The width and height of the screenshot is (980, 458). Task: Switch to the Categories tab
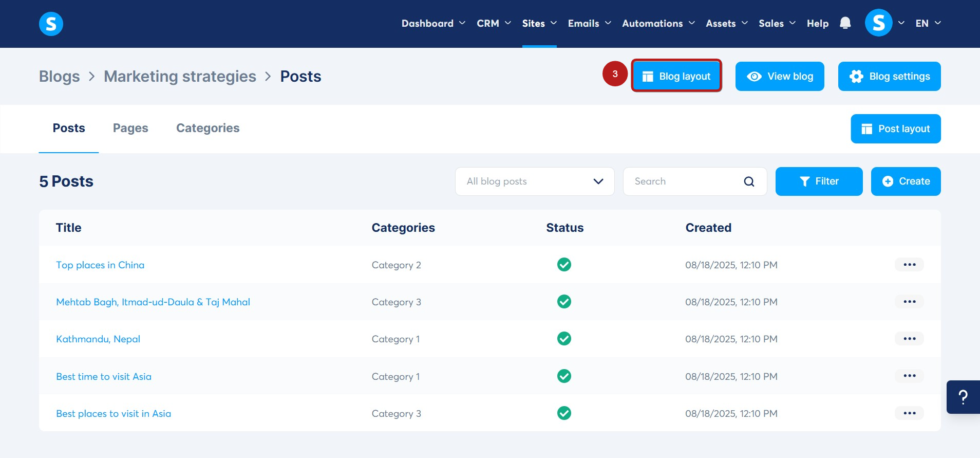point(208,128)
